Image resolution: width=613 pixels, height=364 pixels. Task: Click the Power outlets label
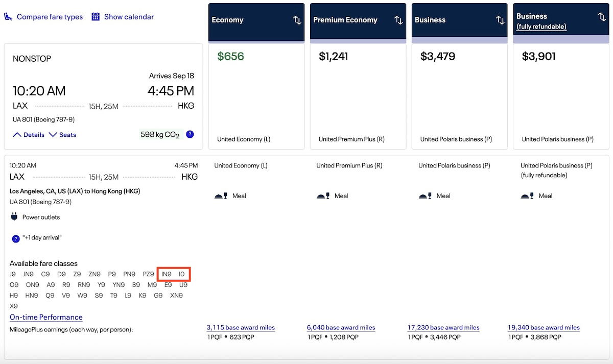(41, 217)
